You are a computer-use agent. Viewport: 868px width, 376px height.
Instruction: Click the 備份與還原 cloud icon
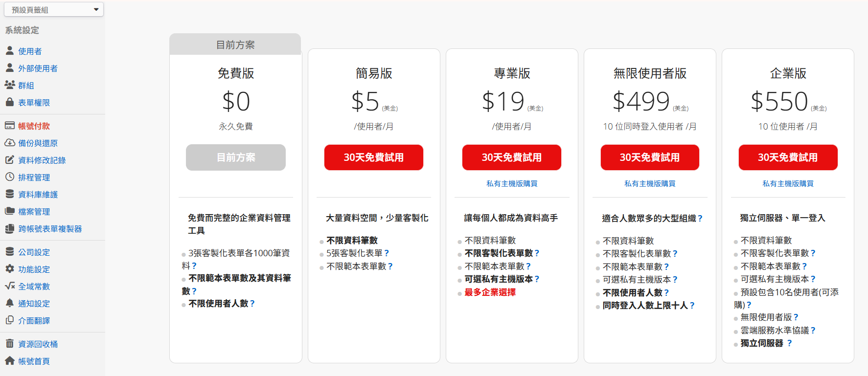tap(10, 143)
